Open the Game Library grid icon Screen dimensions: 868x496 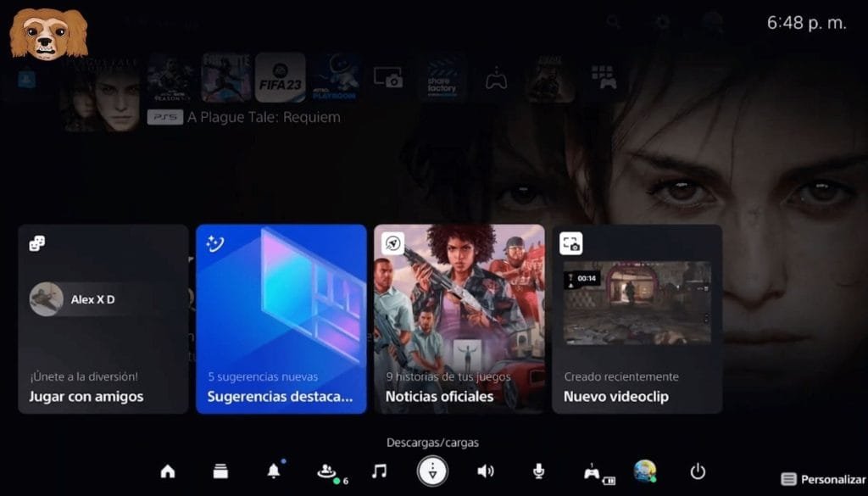[604, 77]
